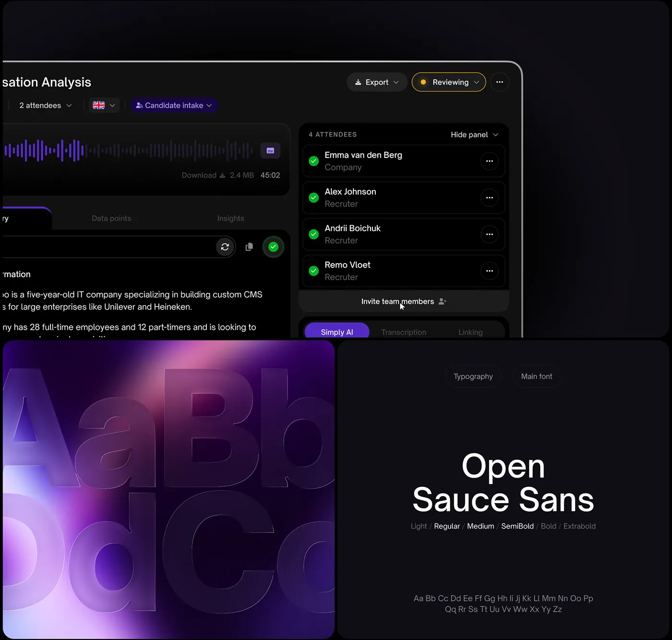Screen dimensions: 672x640
Task: Toggle Alex Johnson's green check
Action: click(314, 198)
